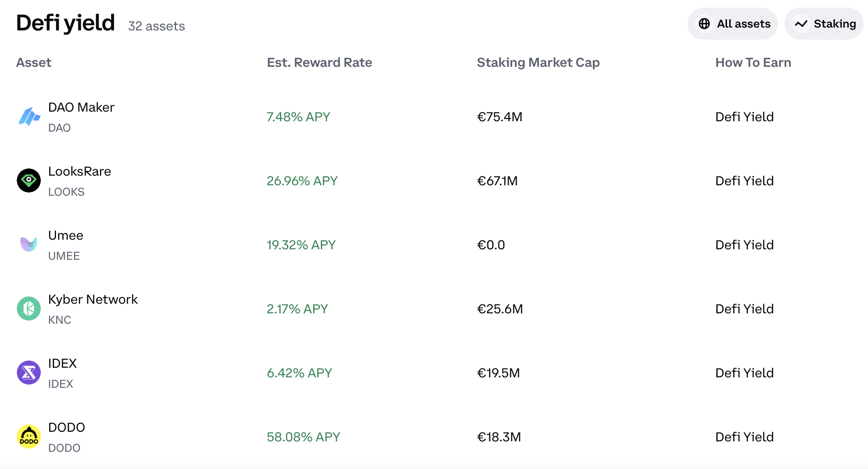
Task: Click the DAO Maker logo icon
Action: pos(29,116)
